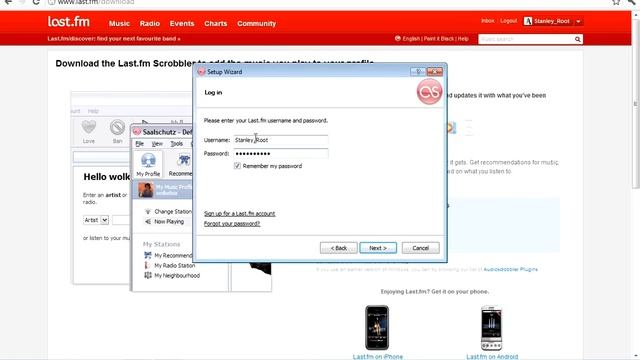The height and width of the screenshot is (360, 640).
Task: Open the Community menu
Action: point(256,24)
